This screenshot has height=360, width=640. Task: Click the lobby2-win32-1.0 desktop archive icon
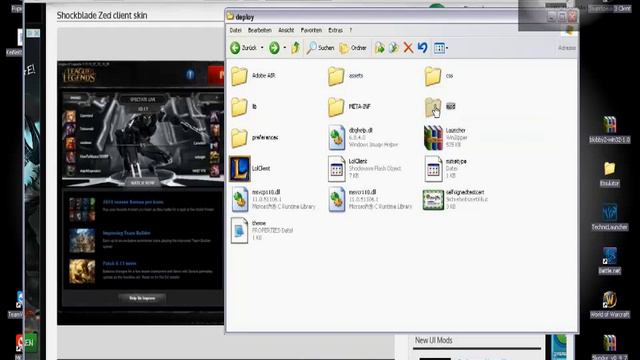(609, 130)
